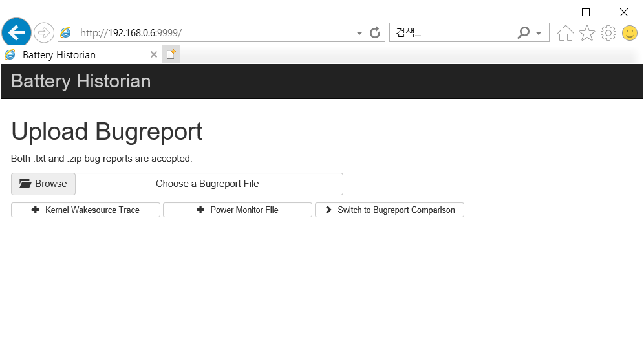Viewport: 644px width, 339px height.
Task: Open the Home page icon
Action: pyautogui.click(x=566, y=33)
